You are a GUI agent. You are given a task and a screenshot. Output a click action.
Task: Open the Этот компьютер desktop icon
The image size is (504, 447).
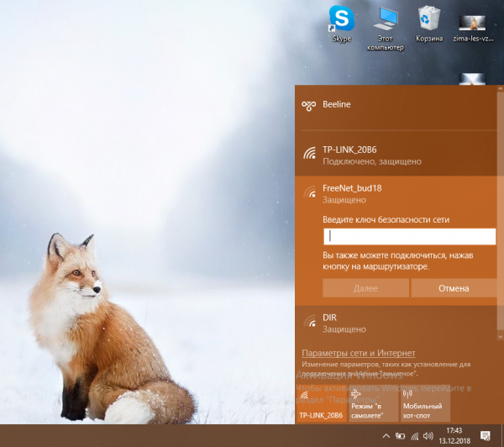(386, 21)
